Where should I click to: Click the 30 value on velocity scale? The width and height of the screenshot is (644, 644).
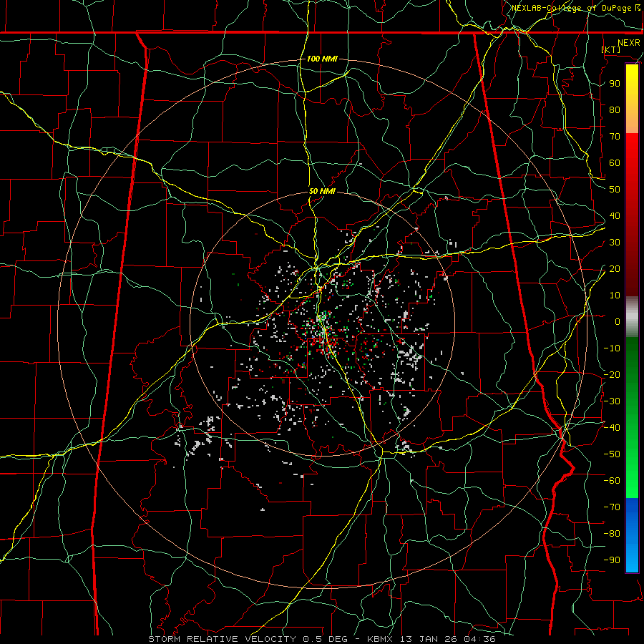(x=615, y=243)
